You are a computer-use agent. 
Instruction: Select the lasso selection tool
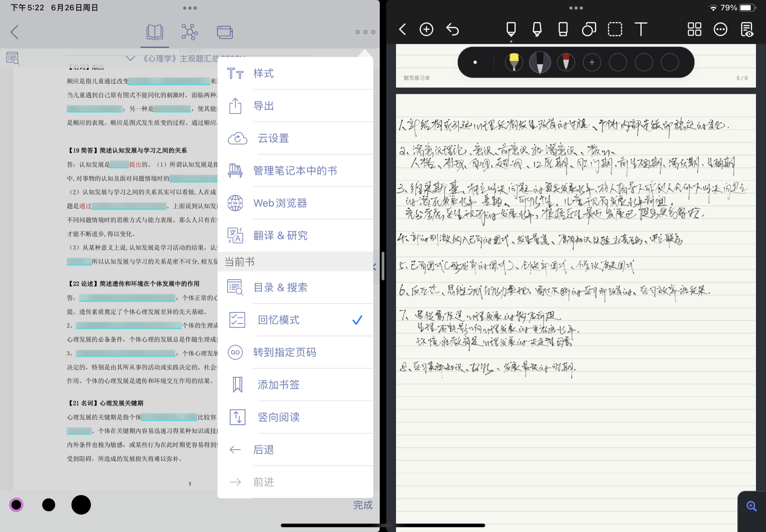pyautogui.click(x=615, y=29)
